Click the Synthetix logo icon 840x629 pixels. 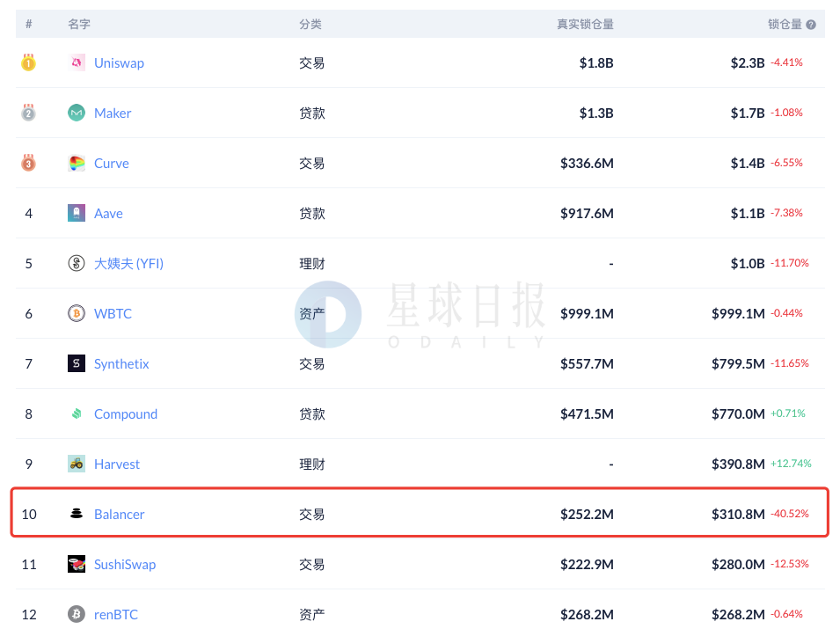tap(77, 363)
